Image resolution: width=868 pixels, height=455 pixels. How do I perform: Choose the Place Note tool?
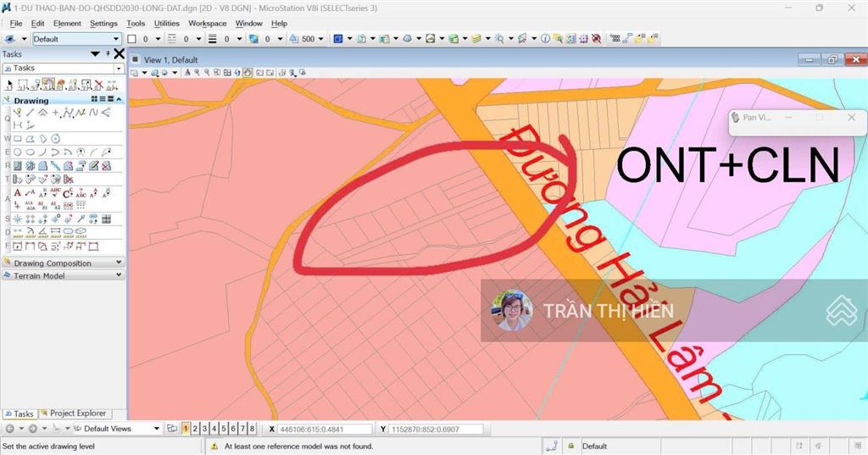(30, 192)
